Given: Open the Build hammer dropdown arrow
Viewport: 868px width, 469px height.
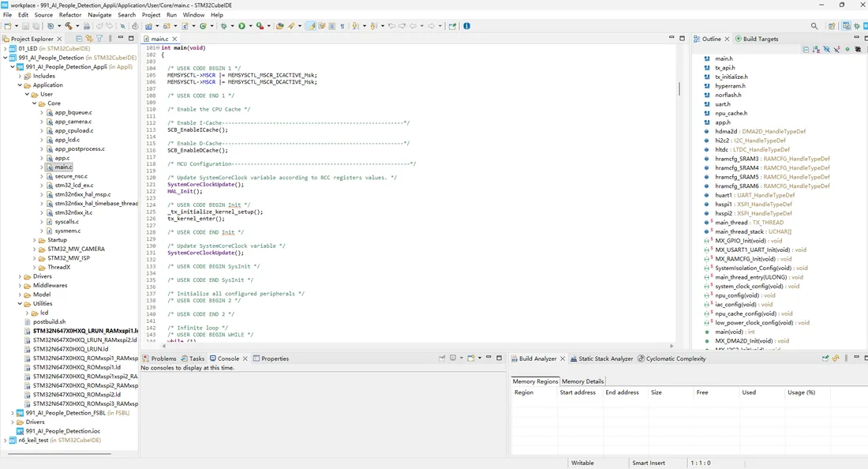Looking at the screenshot, I should (77, 26).
